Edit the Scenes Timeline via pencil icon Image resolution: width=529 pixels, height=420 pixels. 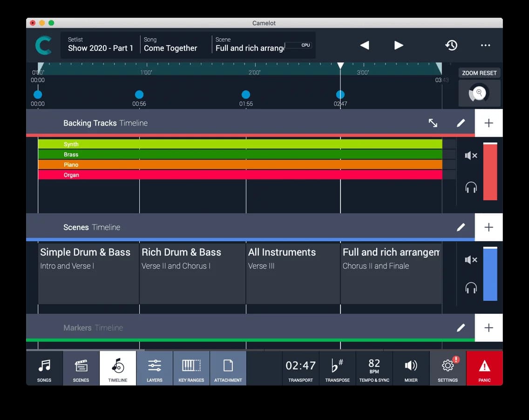coord(461,227)
